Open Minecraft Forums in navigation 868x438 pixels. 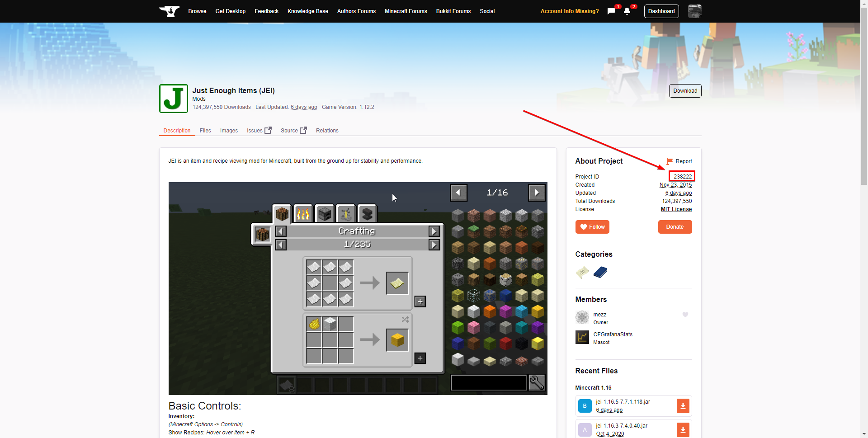click(x=406, y=11)
